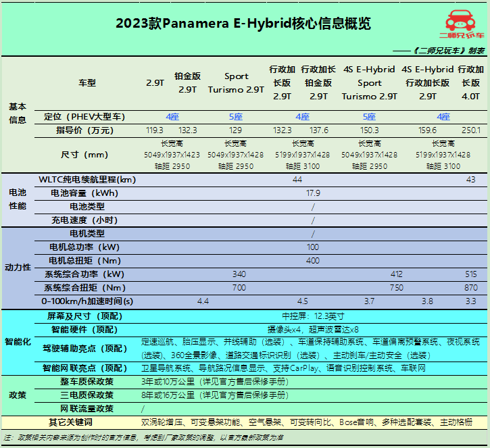Select the 8年或16万公里 warranty text
Viewport: 490px width, 448px height.
[x=168, y=395]
